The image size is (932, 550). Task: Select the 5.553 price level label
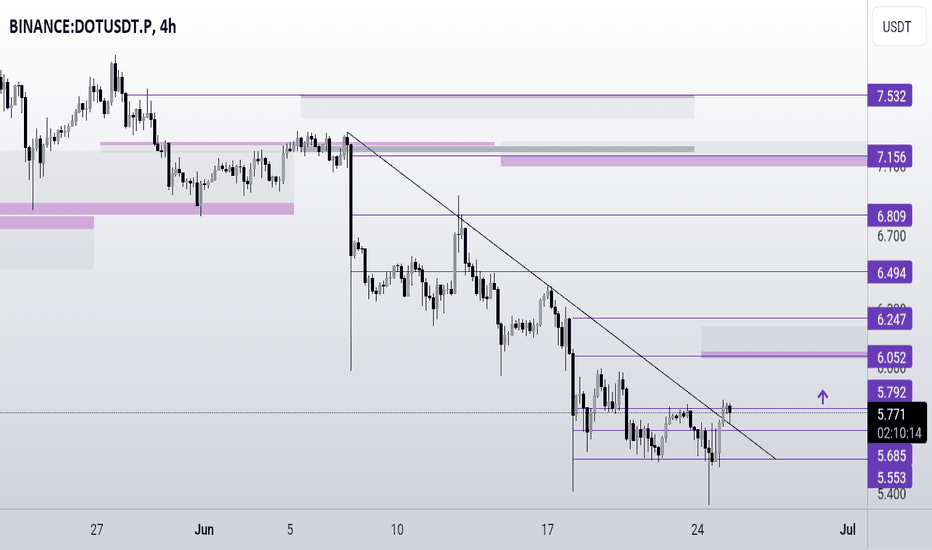click(x=890, y=477)
